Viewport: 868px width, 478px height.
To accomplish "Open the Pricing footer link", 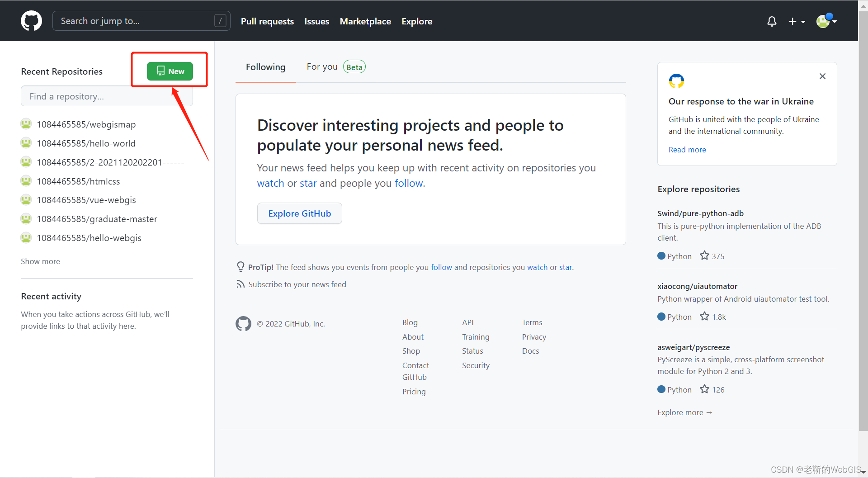I will point(414,392).
